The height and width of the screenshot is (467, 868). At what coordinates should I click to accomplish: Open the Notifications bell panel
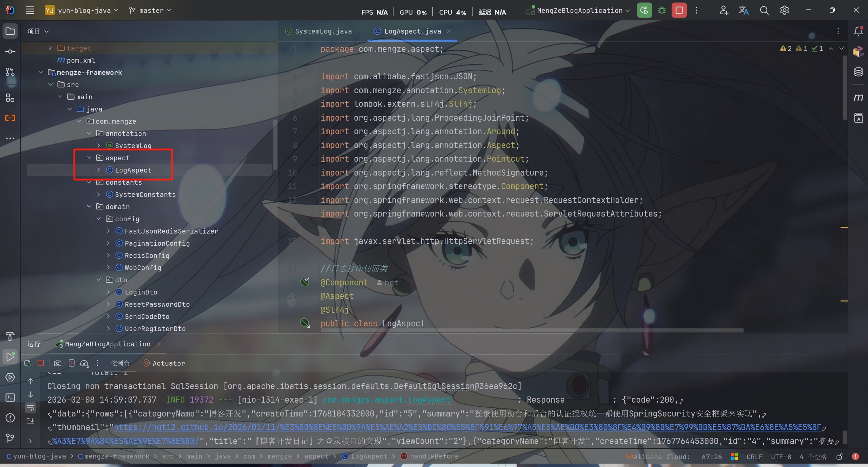point(858,31)
